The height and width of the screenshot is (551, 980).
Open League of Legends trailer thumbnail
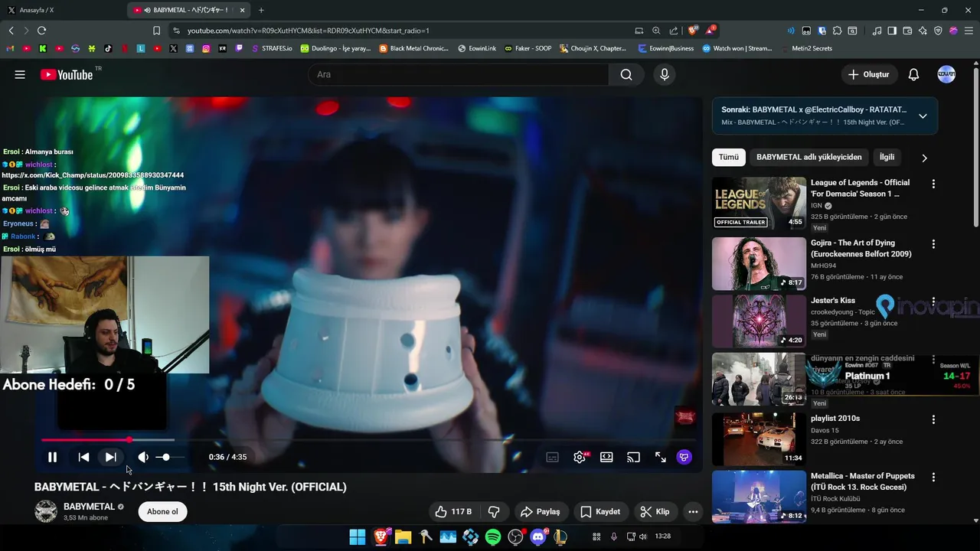pos(759,204)
